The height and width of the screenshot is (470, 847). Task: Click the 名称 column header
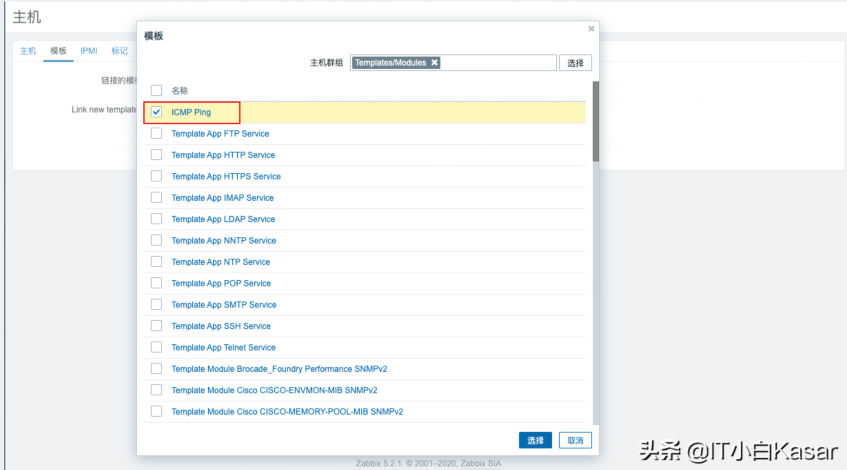coord(179,90)
